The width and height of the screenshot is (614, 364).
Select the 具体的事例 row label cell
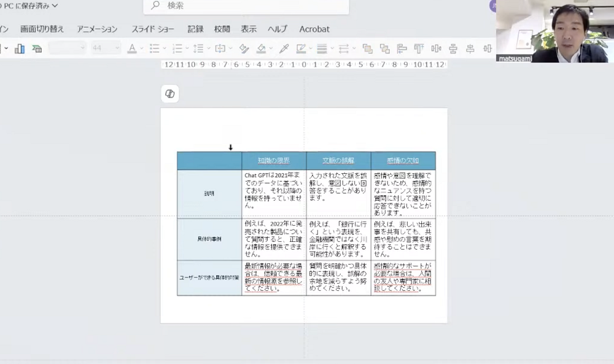209,239
